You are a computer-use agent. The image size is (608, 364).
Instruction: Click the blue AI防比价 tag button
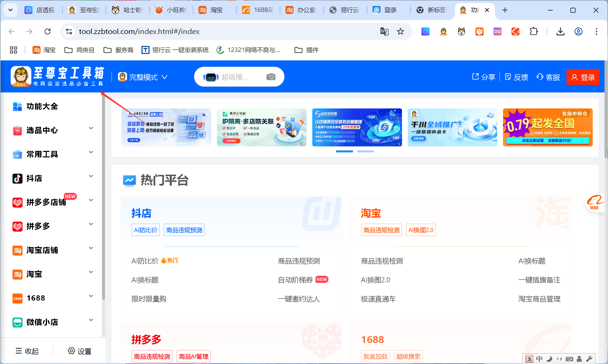pyautogui.click(x=145, y=230)
